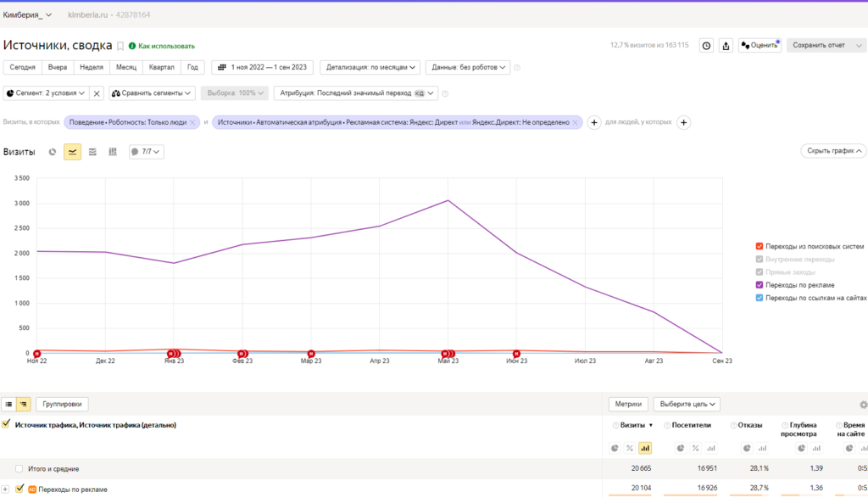Switch to column chart view
The image size is (868, 498).
click(113, 152)
